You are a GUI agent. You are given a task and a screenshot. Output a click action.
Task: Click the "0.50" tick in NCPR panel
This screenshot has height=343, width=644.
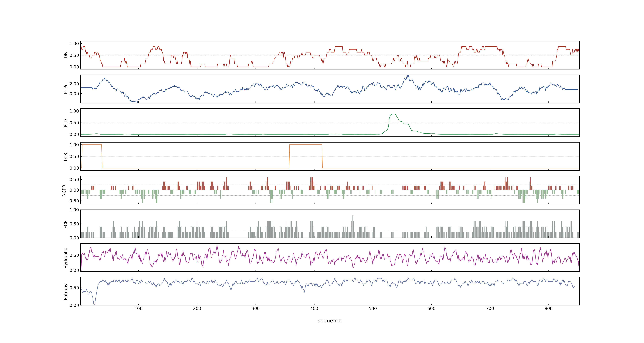click(x=74, y=179)
